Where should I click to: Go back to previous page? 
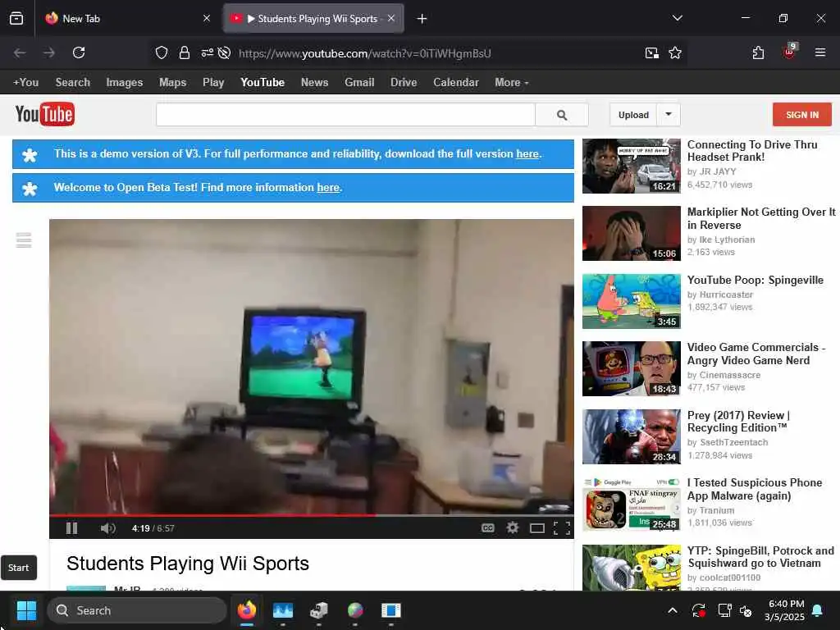pyautogui.click(x=20, y=52)
